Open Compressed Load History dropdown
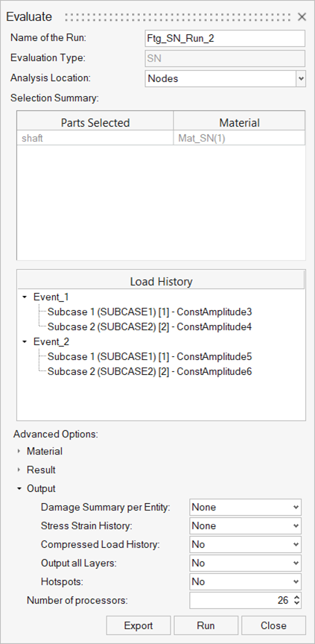The image size is (315, 644). click(x=245, y=545)
